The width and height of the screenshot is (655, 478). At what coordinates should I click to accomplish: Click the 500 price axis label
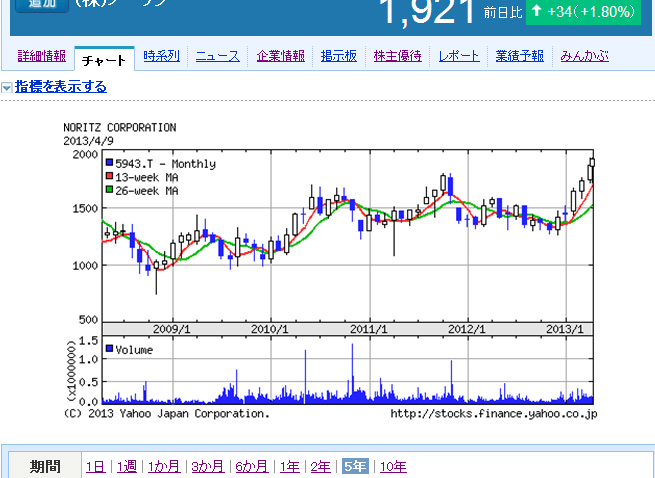(89, 320)
